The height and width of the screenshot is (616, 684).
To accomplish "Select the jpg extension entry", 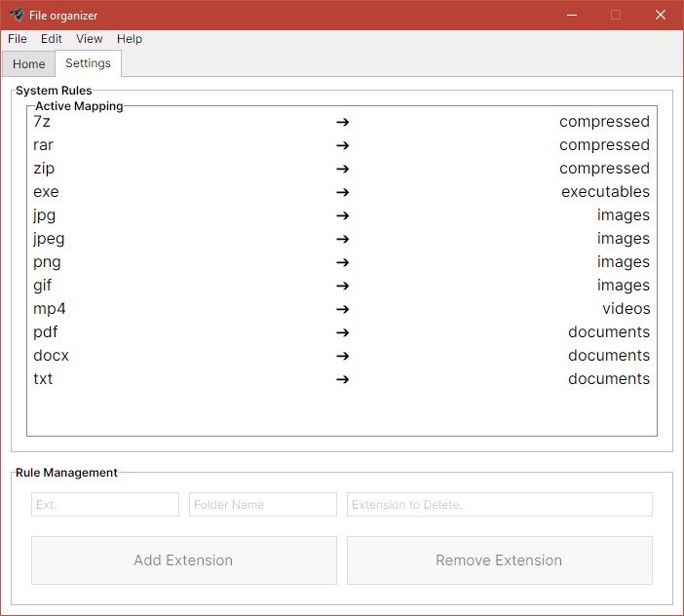I will coord(45,215).
